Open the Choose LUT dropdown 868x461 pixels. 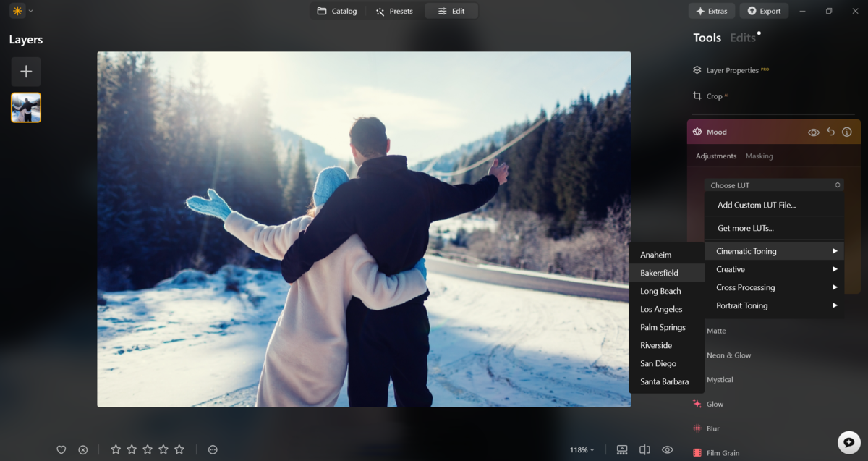773,185
